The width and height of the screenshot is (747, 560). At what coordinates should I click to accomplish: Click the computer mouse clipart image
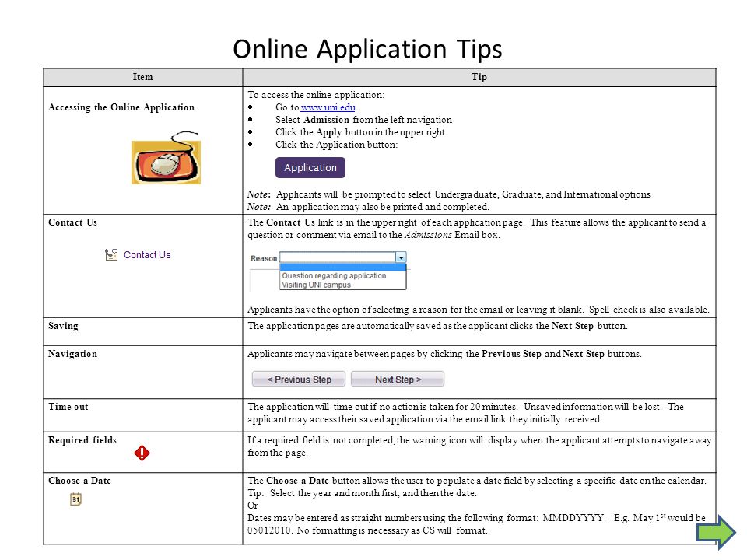click(x=166, y=158)
